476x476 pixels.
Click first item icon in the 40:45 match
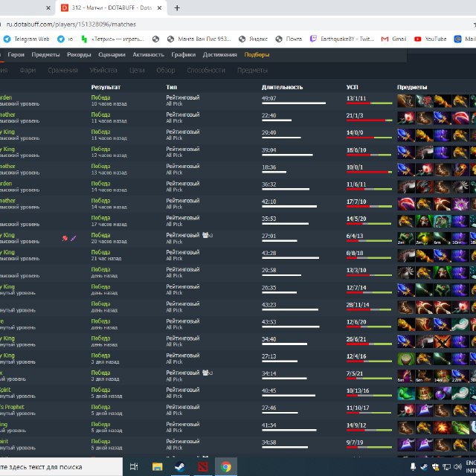tap(406, 393)
